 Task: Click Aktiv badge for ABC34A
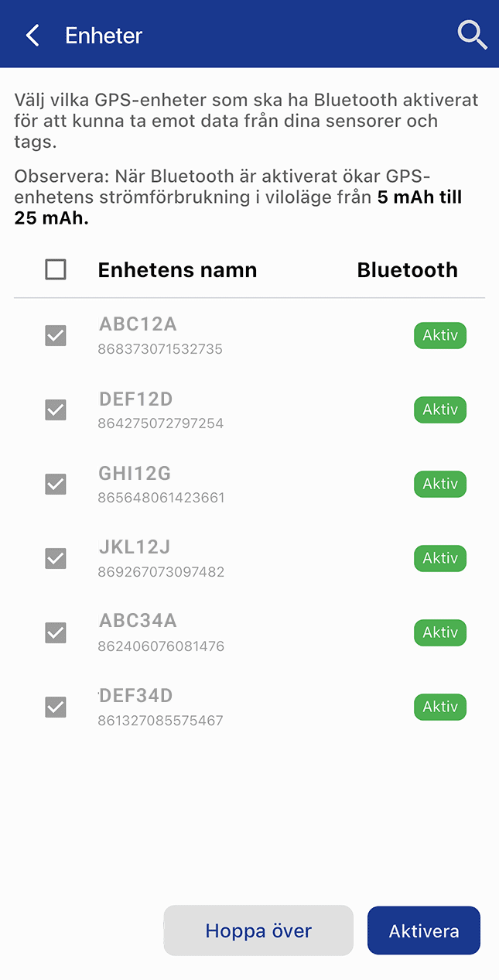tap(440, 632)
